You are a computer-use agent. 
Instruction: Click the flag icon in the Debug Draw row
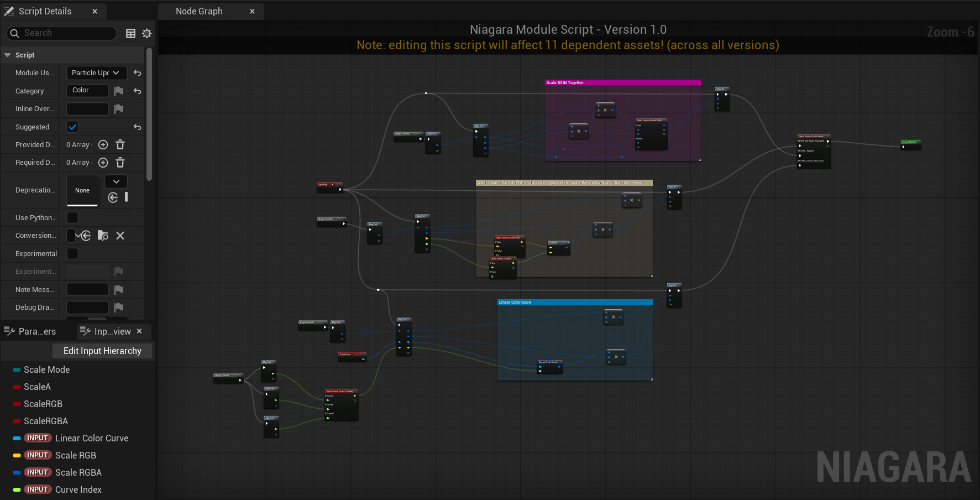(119, 308)
